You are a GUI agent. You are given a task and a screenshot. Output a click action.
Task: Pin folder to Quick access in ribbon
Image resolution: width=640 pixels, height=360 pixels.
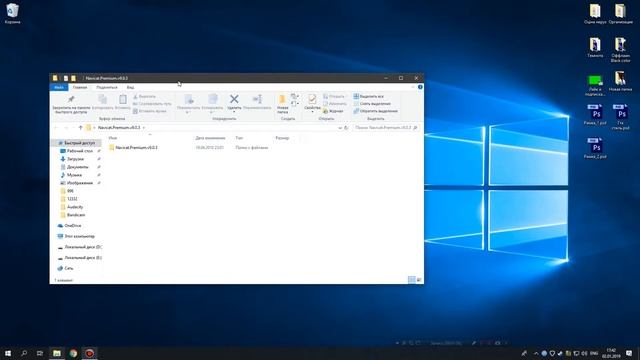(x=71, y=104)
